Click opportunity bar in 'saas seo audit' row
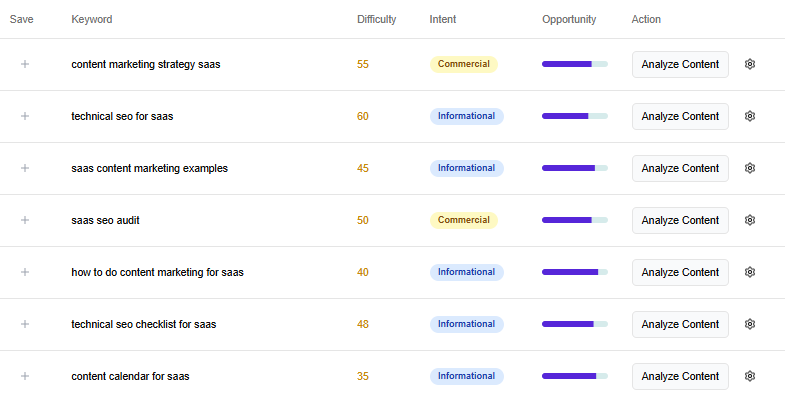This screenshot has width=785, height=394. pos(575,220)
